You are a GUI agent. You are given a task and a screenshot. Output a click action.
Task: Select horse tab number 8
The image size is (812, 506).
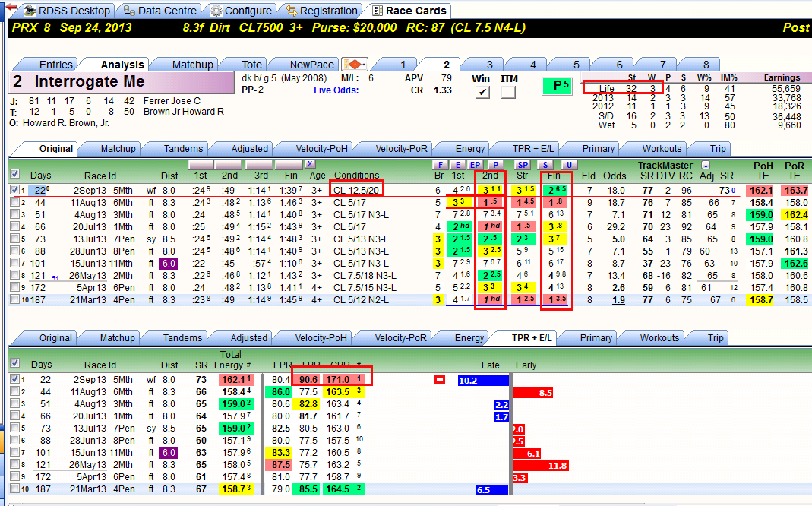(x=706, y=65)
